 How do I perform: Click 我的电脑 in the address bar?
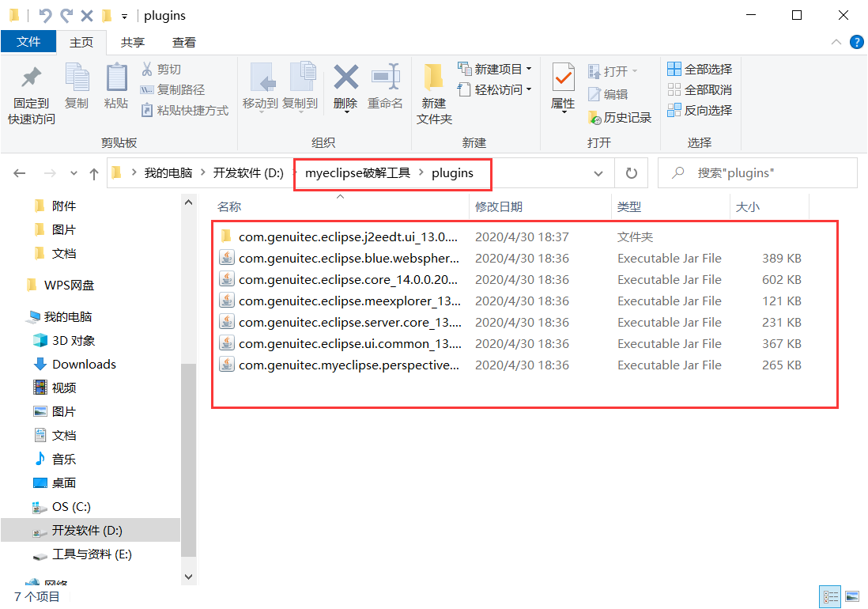pyautogui.click(x=168, y=172)
